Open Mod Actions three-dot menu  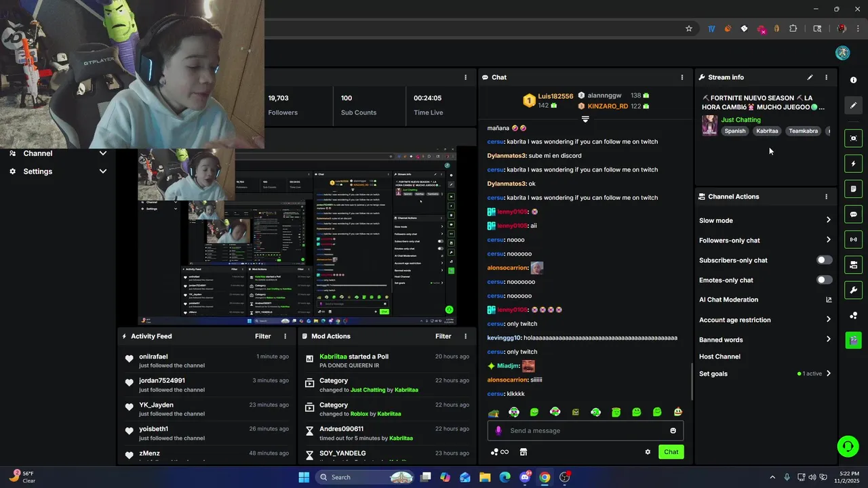click(465, 336)
